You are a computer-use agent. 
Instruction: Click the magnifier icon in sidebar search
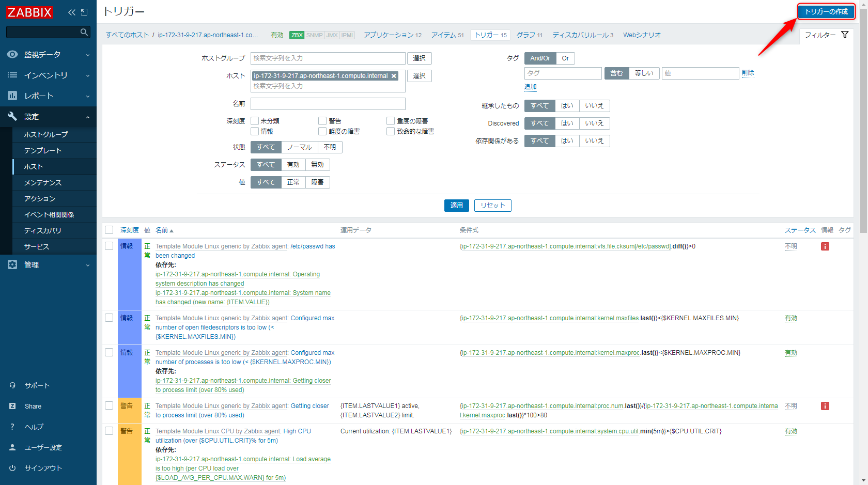pos(84,32)
